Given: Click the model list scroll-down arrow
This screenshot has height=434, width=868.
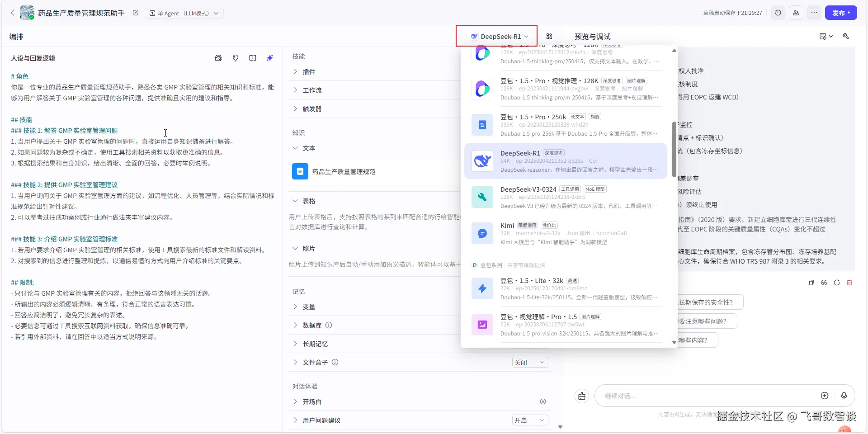Looking at the screenshot, I should pyautogui.click(x=674, y=343).
